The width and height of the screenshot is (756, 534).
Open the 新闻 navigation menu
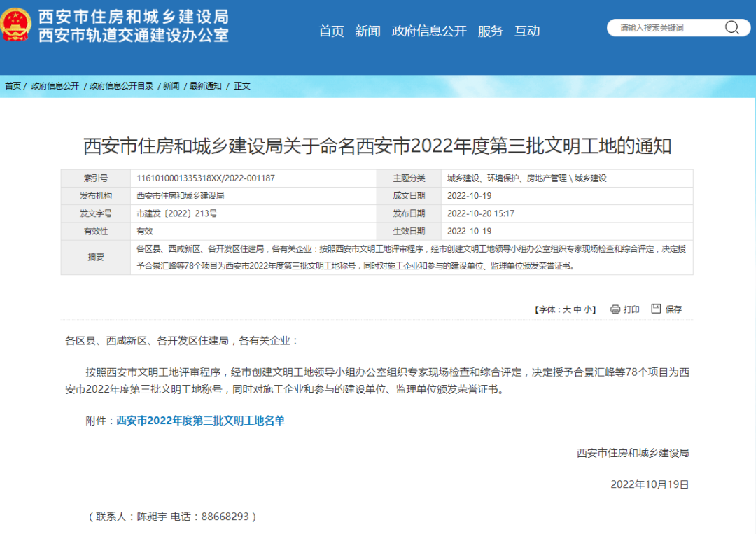367,31
